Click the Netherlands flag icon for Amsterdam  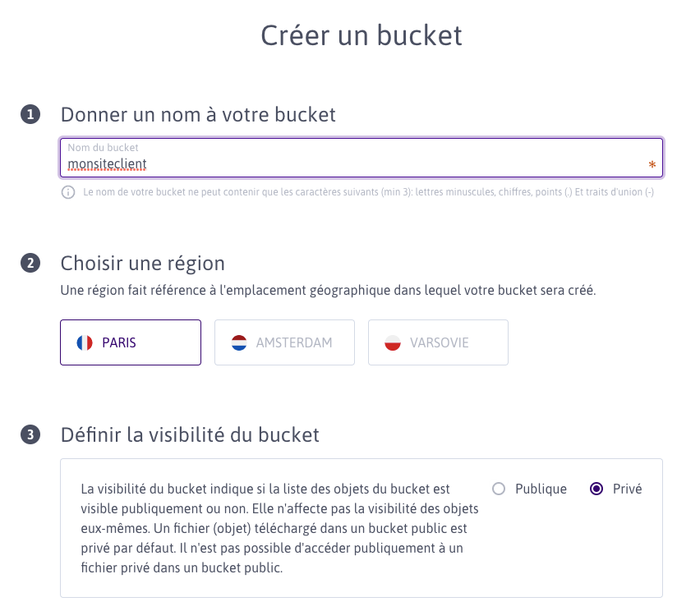point(239,342)
